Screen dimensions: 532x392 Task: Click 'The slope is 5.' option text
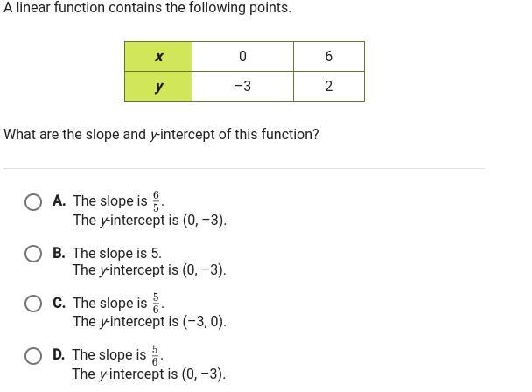tap(117, 253)
